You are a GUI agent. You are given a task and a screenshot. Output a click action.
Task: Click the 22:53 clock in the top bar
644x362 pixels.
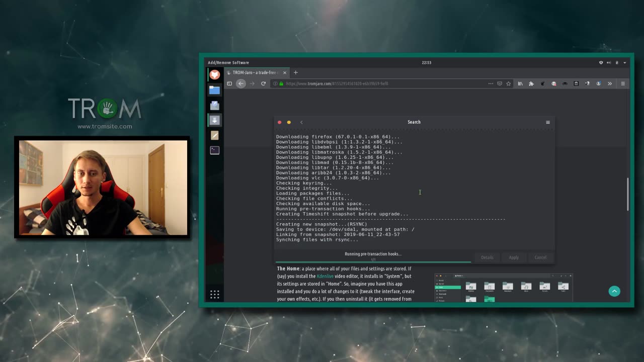(426, 63)
